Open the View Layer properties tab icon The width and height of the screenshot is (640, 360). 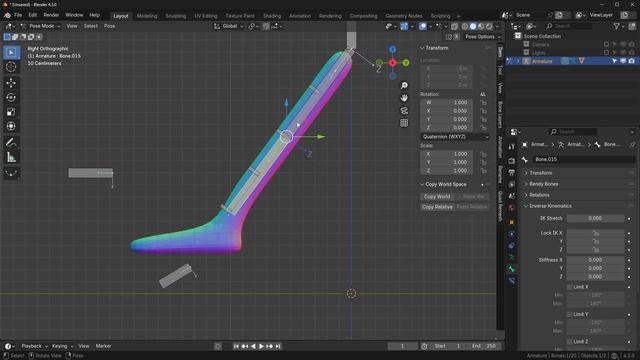point(511,184)
